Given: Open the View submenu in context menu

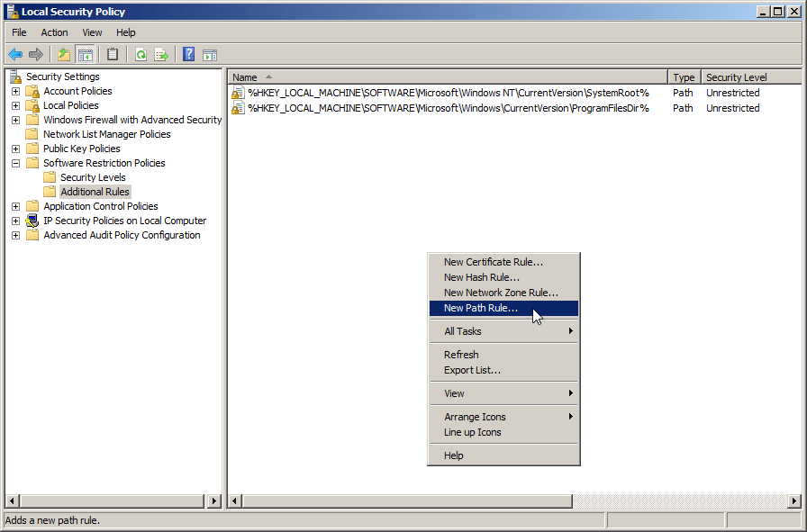Looking at the screenshot, I should pyautogui.click(x=503, y=393).
